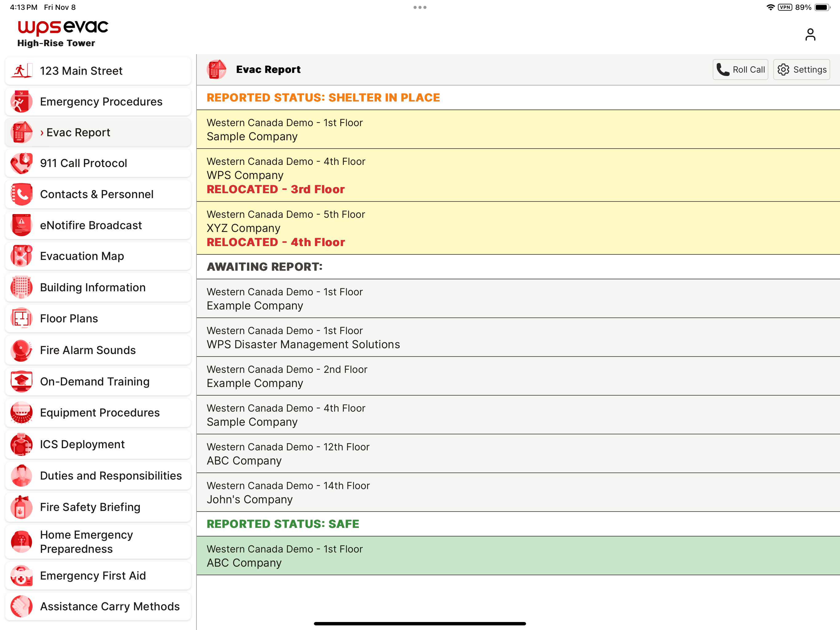Viewport: 840px width, 630px height.
Task: Click the Evac Report header icon
Action: pos(216,70)
